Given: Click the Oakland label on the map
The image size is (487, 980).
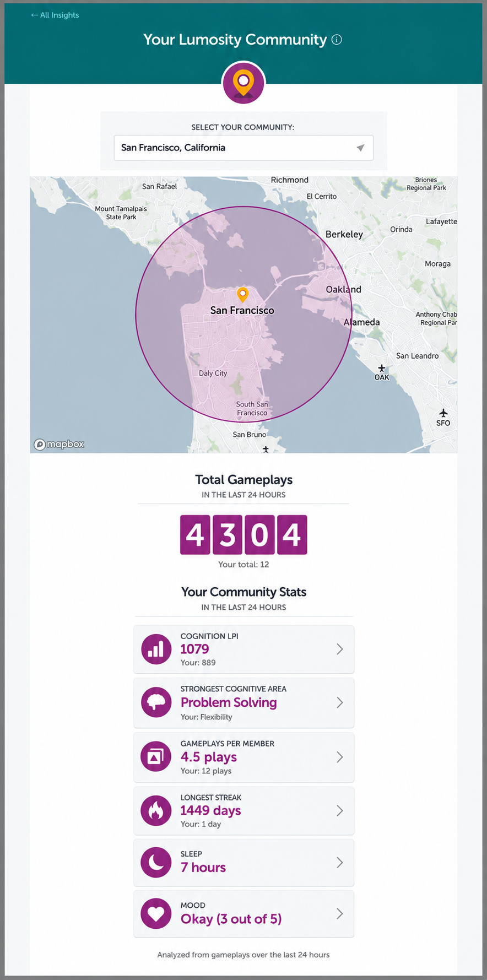Looking at the screenshot, I should pos(344,289).
